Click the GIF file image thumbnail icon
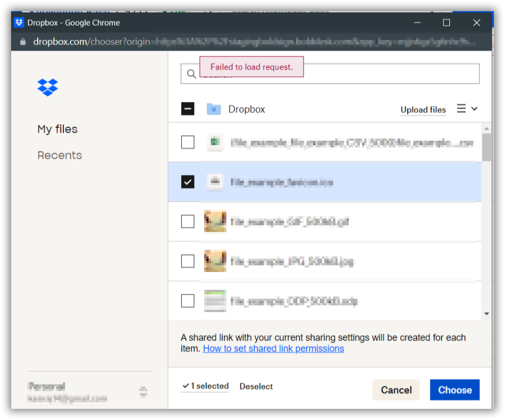This screenshot has height=420, width=505. point(215,221)
